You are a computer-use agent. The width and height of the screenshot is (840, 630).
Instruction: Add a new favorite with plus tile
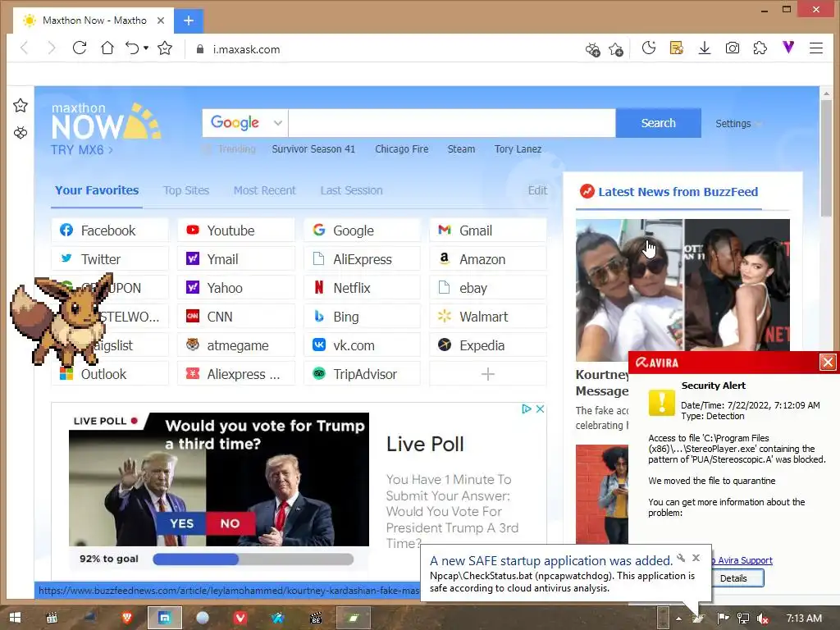(x=488, y=374)
